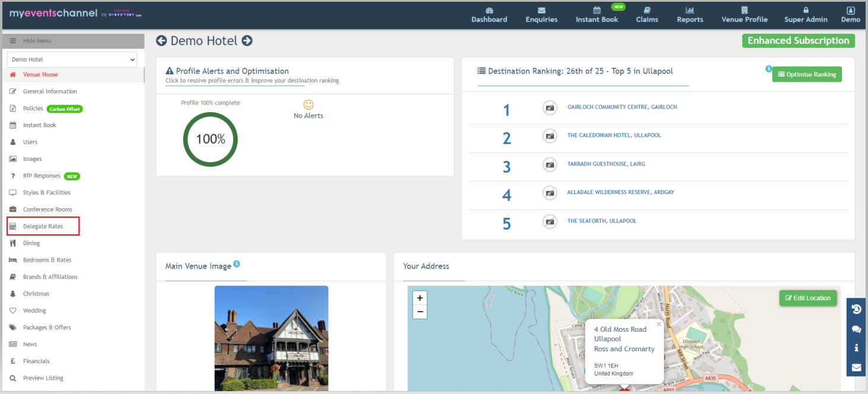Screen dimensions: 868x394
Task: Click the envelope icon on right edge
Action: (856, 367)
